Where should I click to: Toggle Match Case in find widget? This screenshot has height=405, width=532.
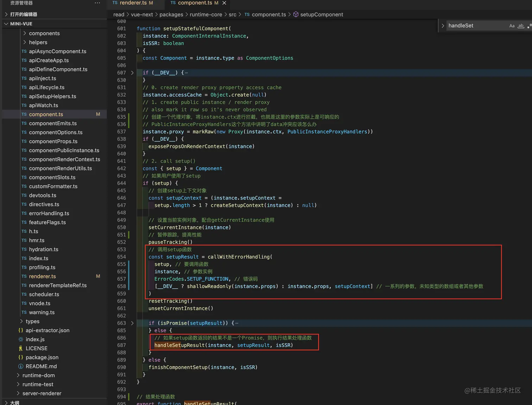pos(512,26)
